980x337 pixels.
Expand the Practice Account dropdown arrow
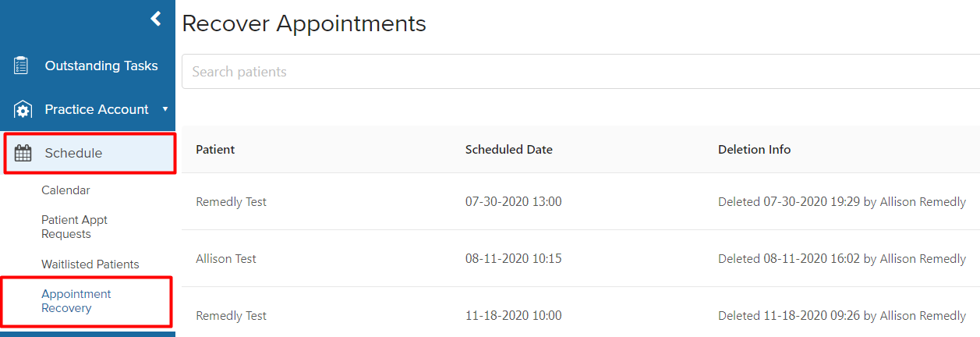tap(165, 109)
